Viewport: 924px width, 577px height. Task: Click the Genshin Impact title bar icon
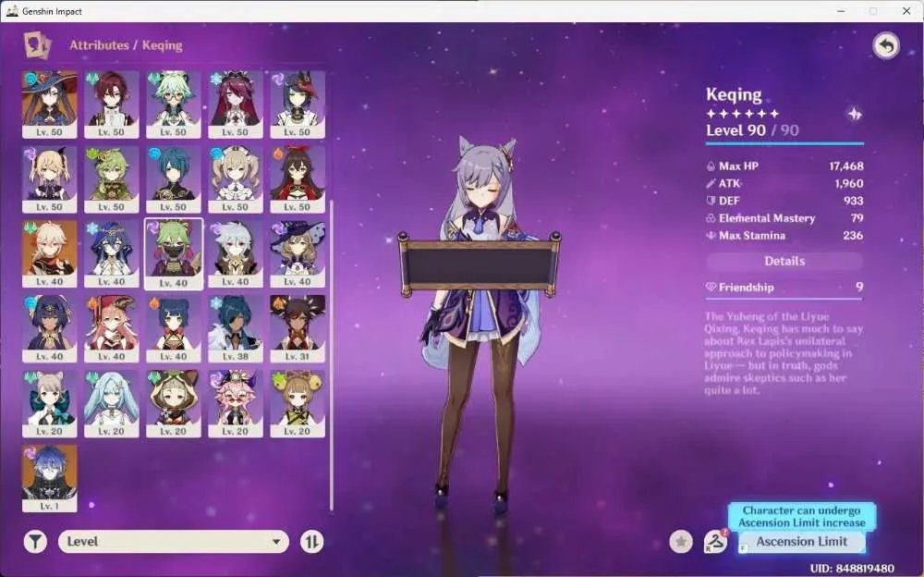[12, 11]
